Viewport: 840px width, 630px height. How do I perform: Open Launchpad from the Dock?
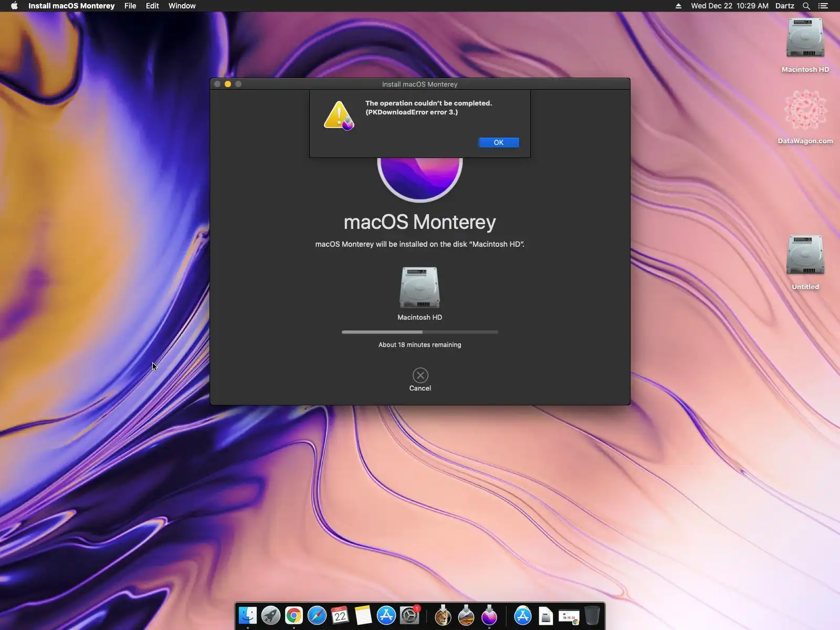271,615
